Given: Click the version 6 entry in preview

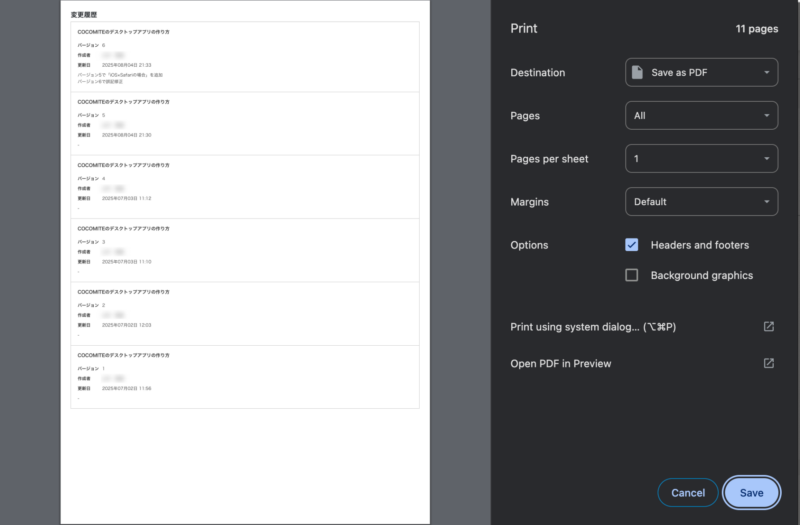Looking at the screenshot, I should (244, 57).
